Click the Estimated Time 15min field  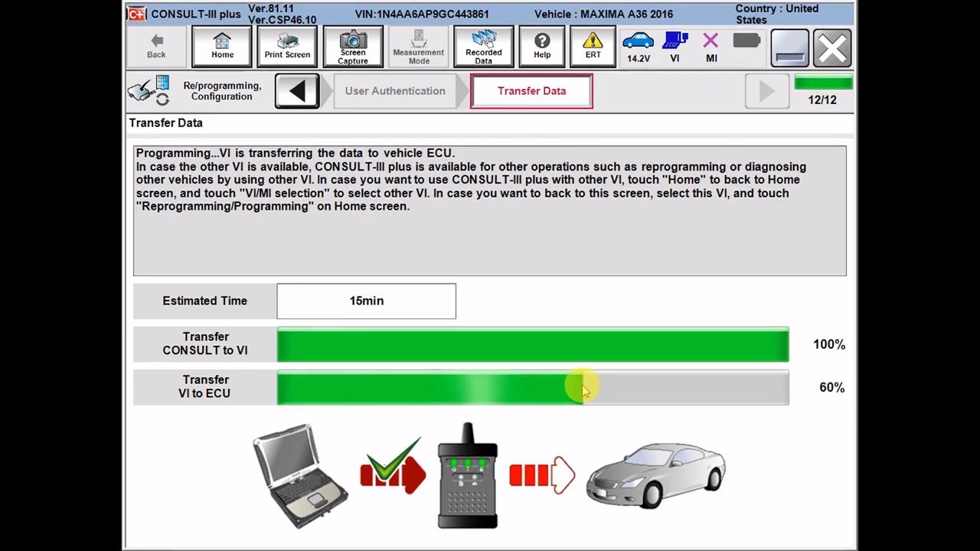tap(366, 301)
